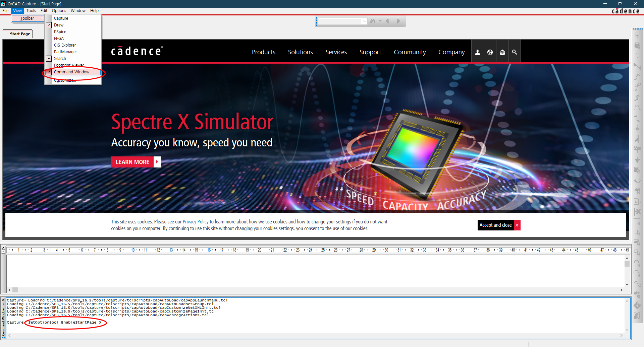Screen dimensions: 644x347
Task: Activate the Place Wire tool
Action: (x=637, y=56)
